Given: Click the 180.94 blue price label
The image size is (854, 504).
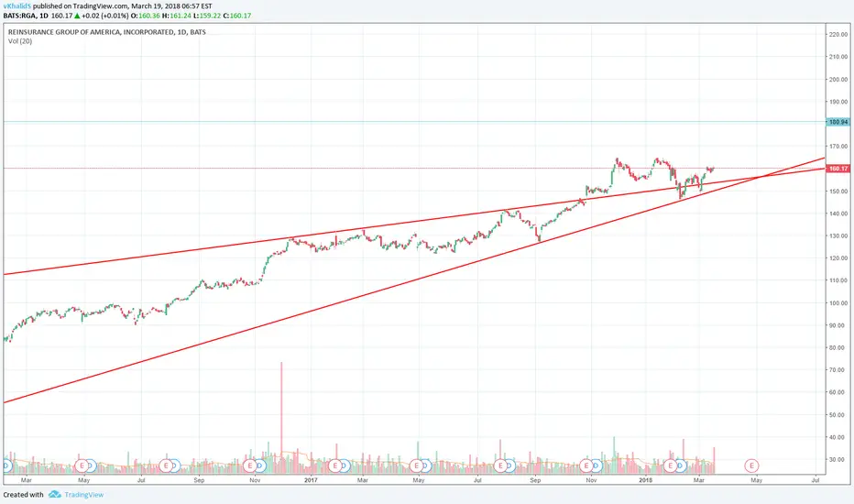Looking at the screenshot, I should [838, 122].
